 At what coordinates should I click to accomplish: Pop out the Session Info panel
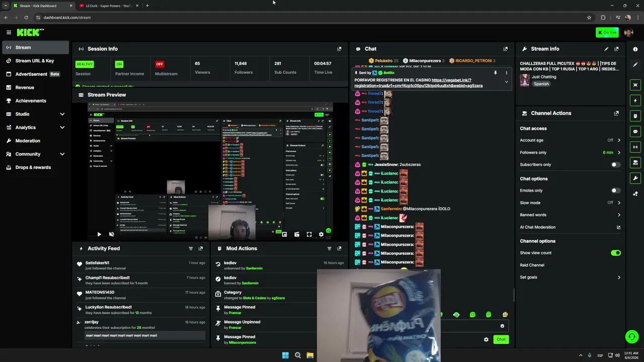339,49
